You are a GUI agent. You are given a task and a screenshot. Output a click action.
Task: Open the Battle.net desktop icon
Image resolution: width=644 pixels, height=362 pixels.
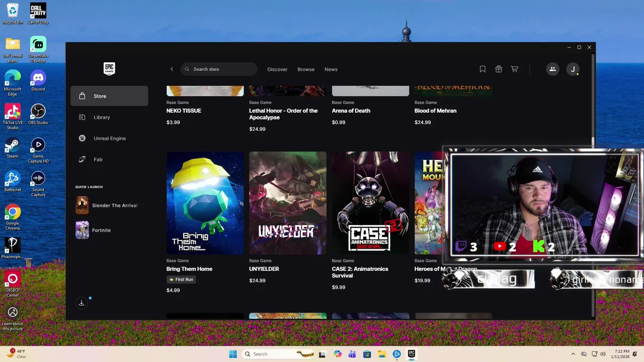click(x=13, y=182)
